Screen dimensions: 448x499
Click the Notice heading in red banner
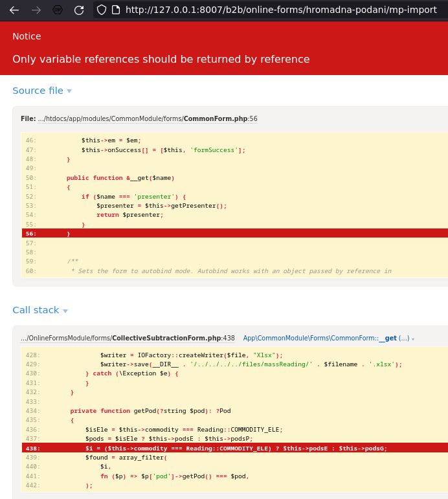(x=27, y=36)
